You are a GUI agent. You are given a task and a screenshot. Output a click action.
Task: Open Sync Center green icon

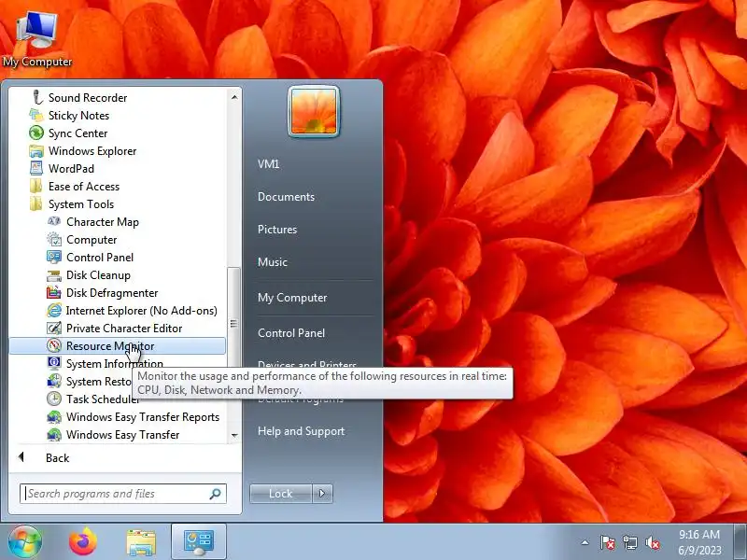(x=36, y=133)
